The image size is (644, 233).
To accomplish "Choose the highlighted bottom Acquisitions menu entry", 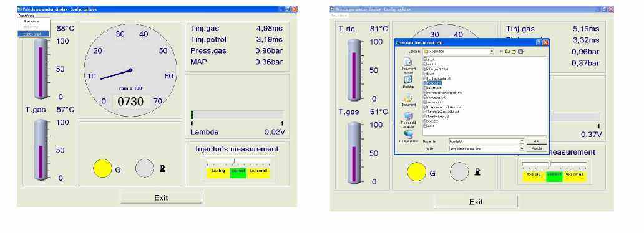I will pyautogui.click(x=33, y=34).
